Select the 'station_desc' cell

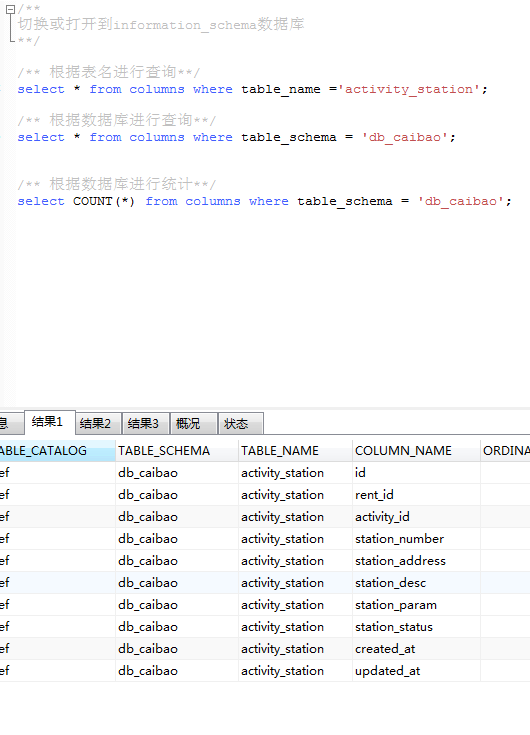[416, 583]
